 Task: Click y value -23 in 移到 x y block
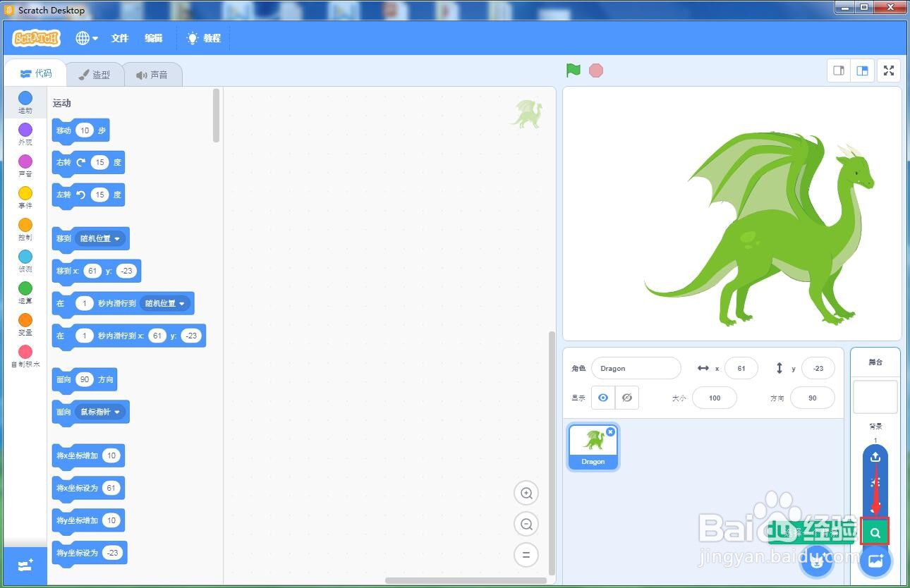[126, 271]
